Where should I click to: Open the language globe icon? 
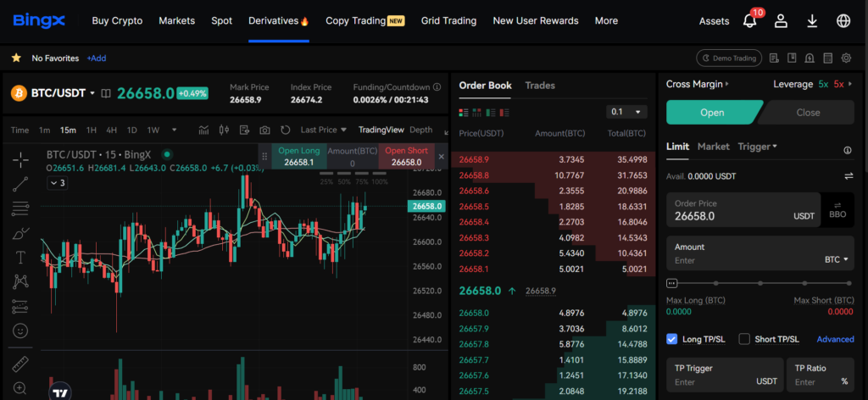[843, 21]
